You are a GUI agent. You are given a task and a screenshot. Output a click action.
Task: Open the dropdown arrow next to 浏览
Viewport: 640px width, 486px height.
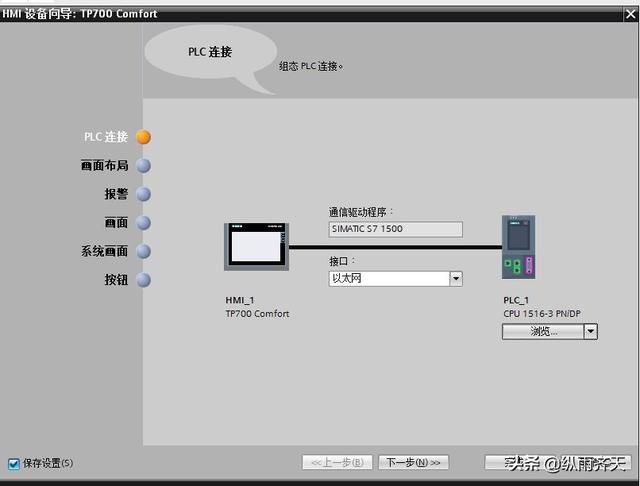591,331
